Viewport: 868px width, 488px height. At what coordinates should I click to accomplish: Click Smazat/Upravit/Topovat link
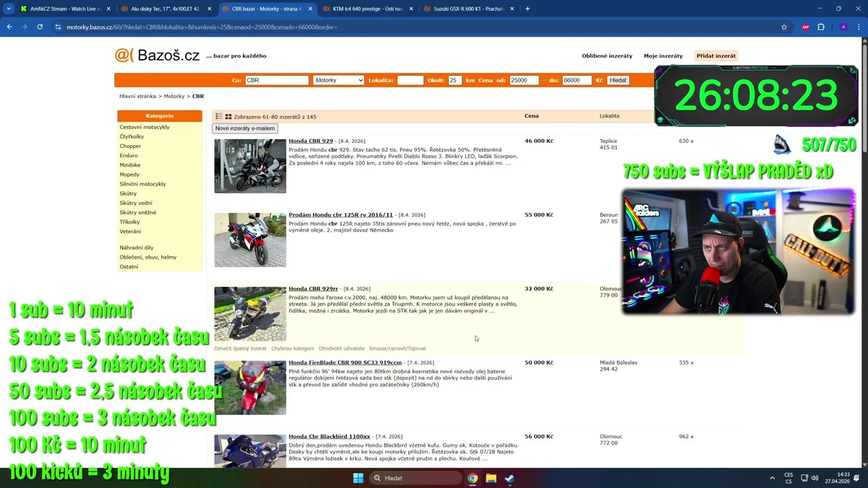click(397, 348)
